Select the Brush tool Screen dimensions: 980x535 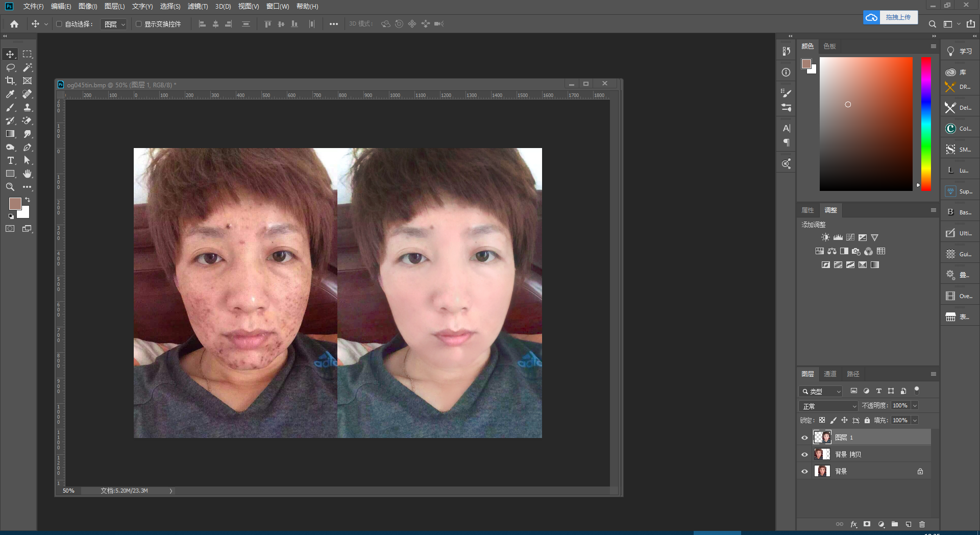coord(10,107)
